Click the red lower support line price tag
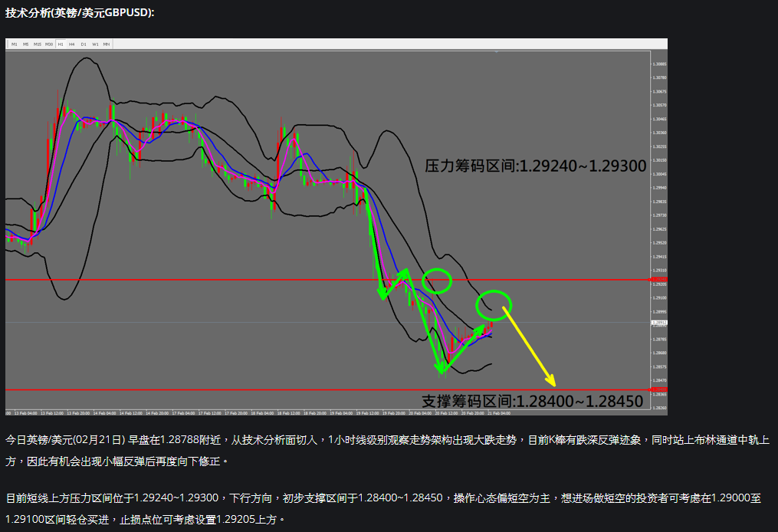 [659, 389]
